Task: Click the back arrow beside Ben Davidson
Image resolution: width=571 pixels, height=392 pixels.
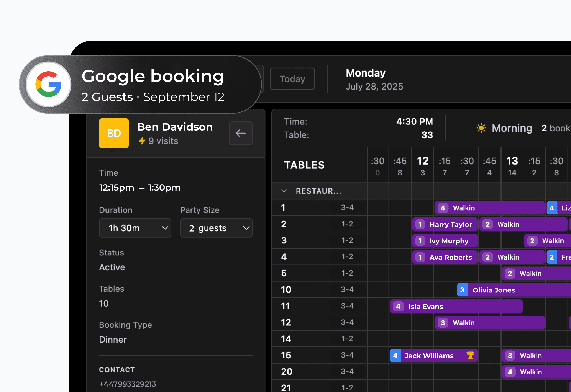Action: pos(241,133)
